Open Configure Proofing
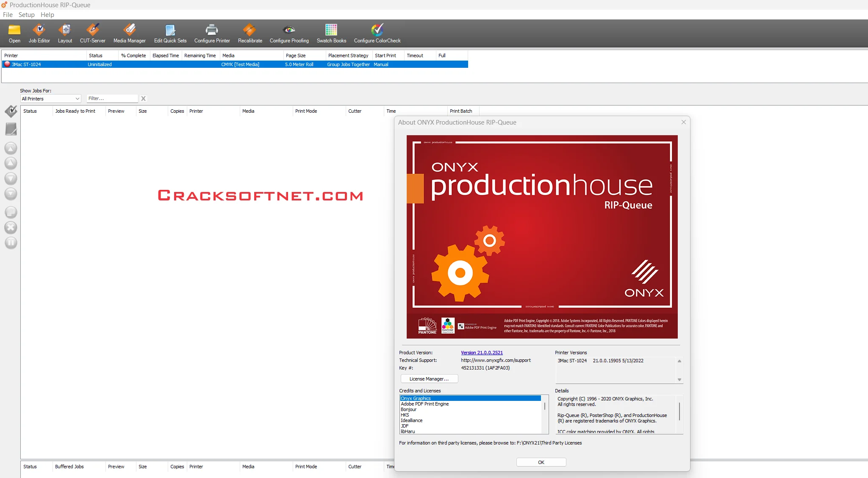 [289, 33]
